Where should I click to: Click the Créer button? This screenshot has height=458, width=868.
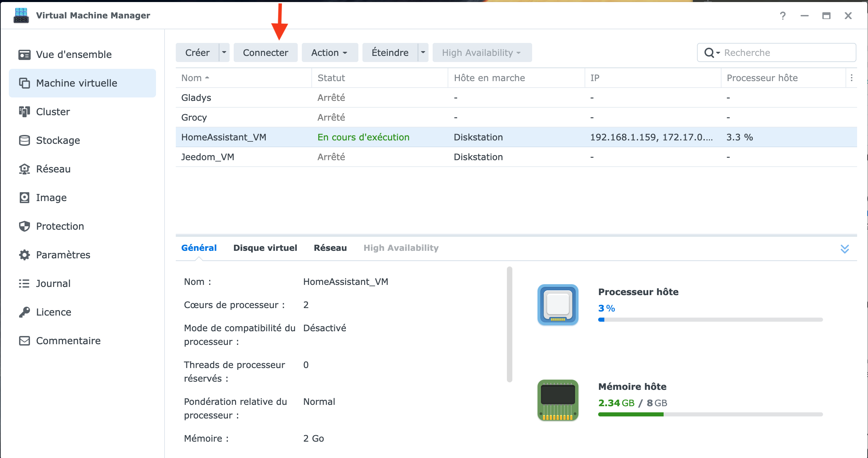point(197,52)
